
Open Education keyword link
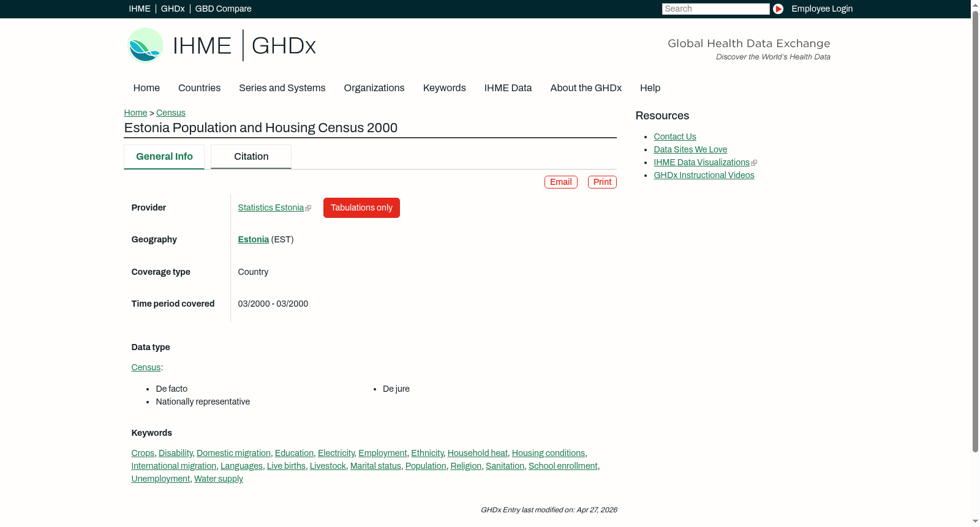click(294, 453)
